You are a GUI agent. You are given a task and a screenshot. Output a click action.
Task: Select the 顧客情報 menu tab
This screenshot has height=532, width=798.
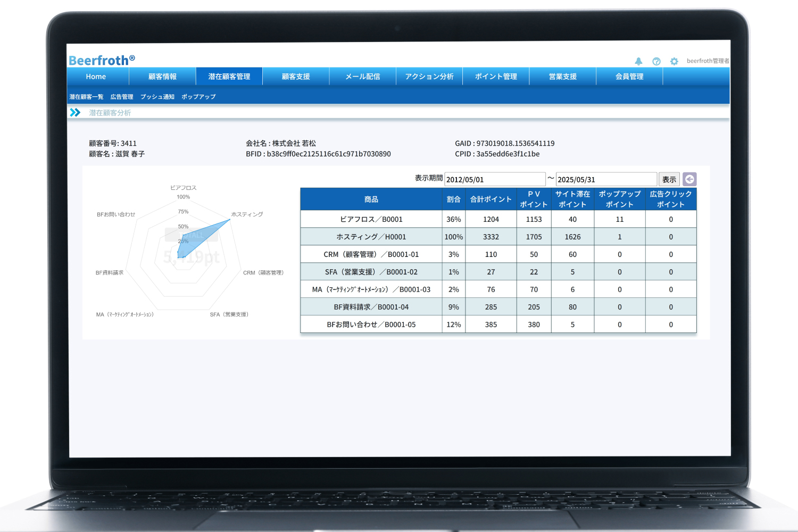coord(162,77)
